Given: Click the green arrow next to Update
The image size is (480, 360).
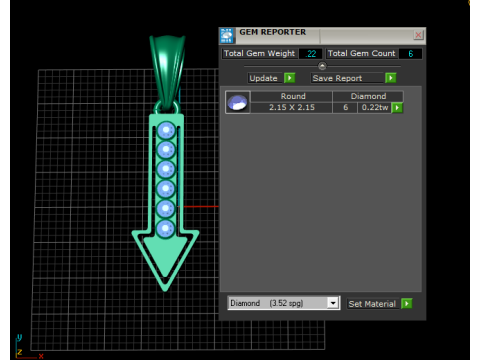Looking at the screenshot, I should pos(289,78).
